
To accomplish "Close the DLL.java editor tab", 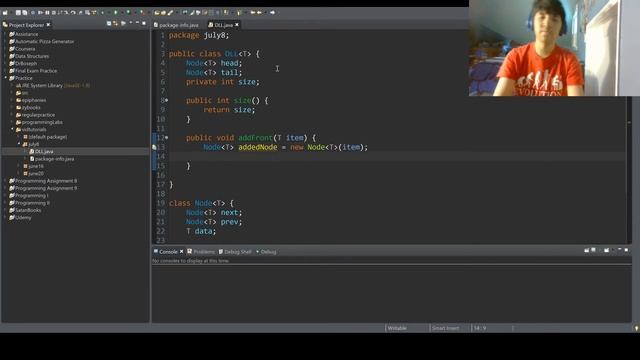I will click(x=237, y=25).
